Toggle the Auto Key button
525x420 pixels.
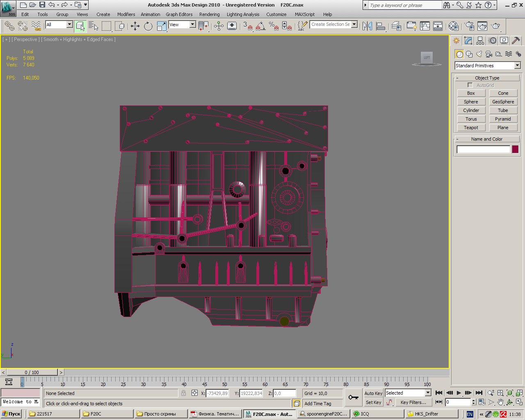tap(373, 393)
